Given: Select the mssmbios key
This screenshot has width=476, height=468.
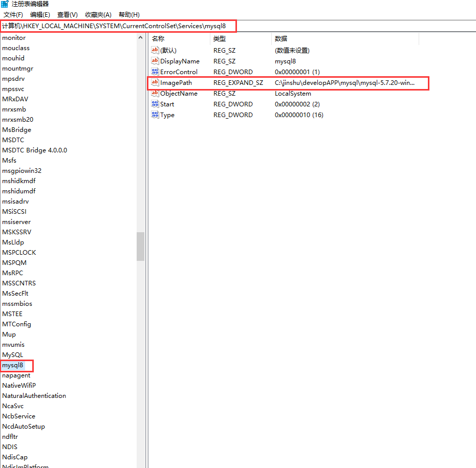Looking at the screenshot, I should click(17, 304).
